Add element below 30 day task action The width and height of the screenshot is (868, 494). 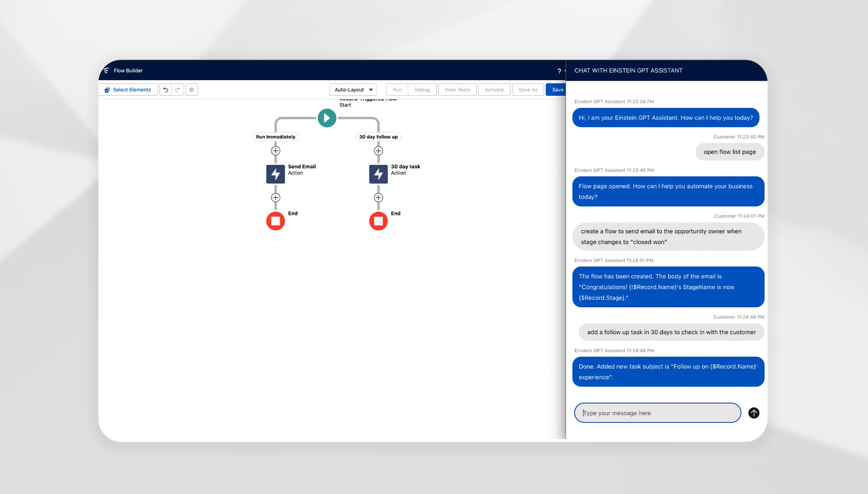pos(378,197)
